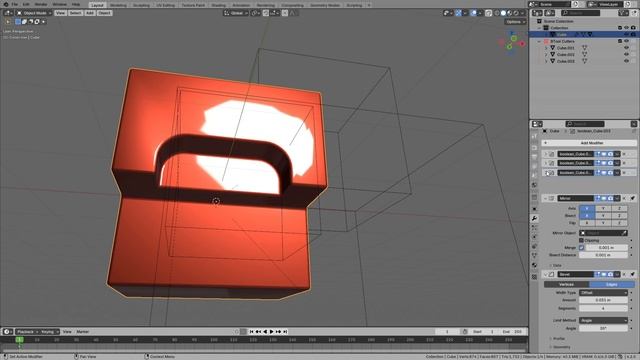Screen dimensions: 640x360
Task: Click the Add Modifier button
Action: pos(589,143)
